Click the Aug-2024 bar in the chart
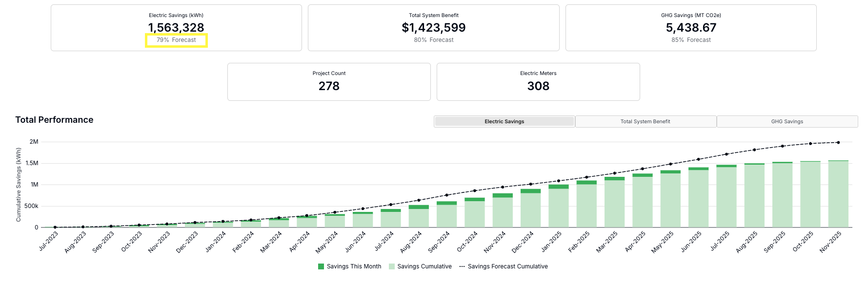The height and width of the screenshot is (284, 868). point(419,217)
